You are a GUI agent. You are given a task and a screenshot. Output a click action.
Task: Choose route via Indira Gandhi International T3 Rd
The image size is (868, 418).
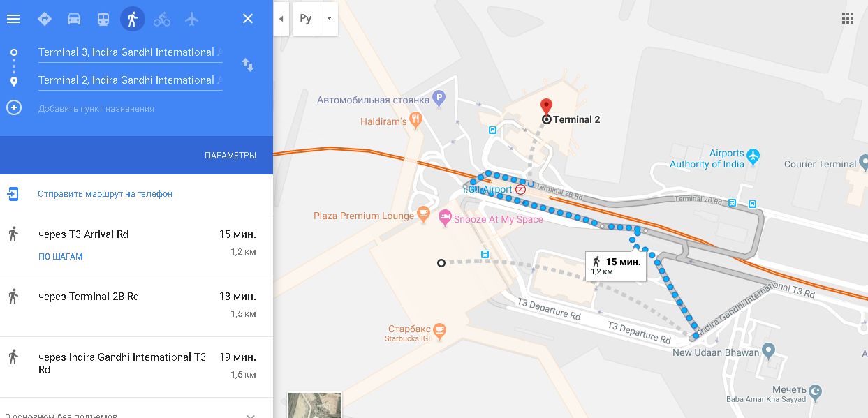136,367
